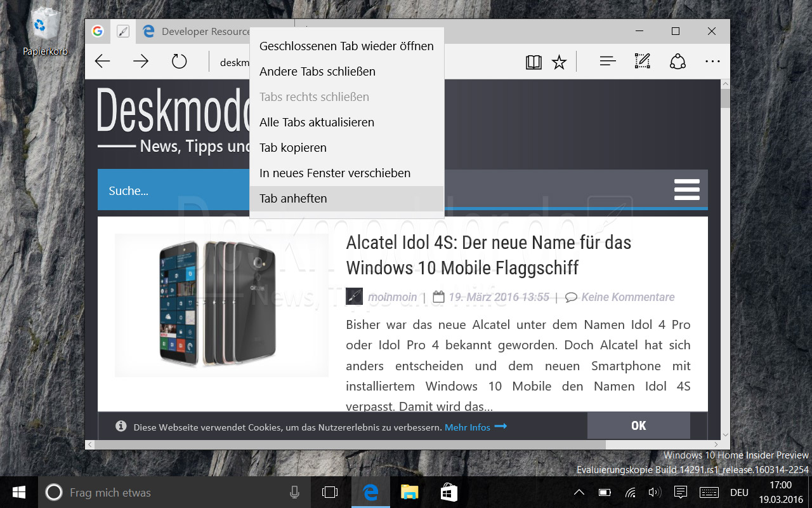Image resolution: width=812 pixels, height=508 pixels.
Task: Click the scroll left arrow in Edge
Action: coord(90,444)
